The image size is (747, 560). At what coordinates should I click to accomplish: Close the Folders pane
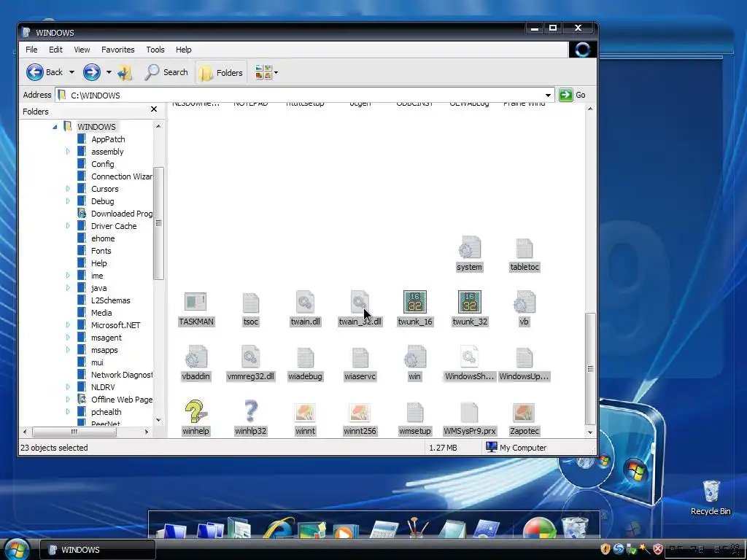click(154, 109)
